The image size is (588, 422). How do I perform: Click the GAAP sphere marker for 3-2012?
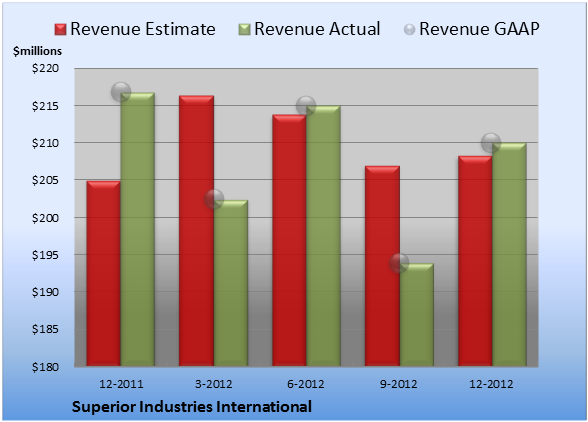[214, 199]
